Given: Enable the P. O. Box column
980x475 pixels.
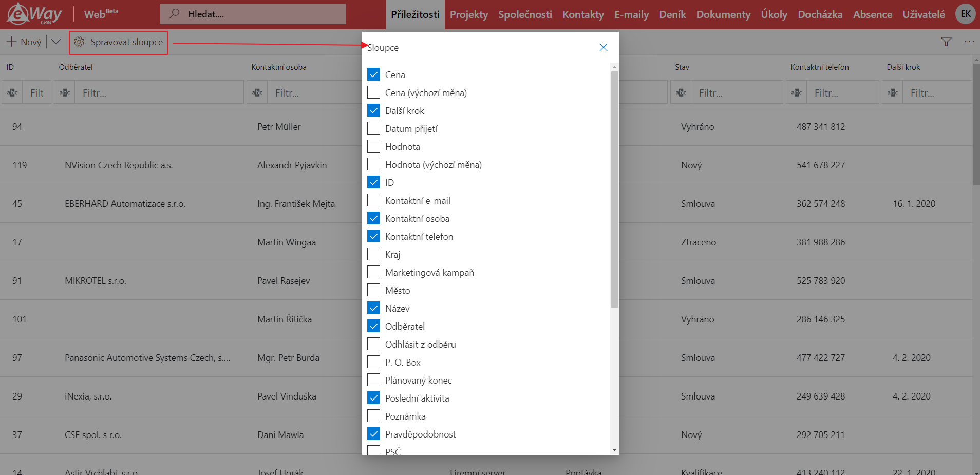Looking at the screenshot, I should [374, 362].
